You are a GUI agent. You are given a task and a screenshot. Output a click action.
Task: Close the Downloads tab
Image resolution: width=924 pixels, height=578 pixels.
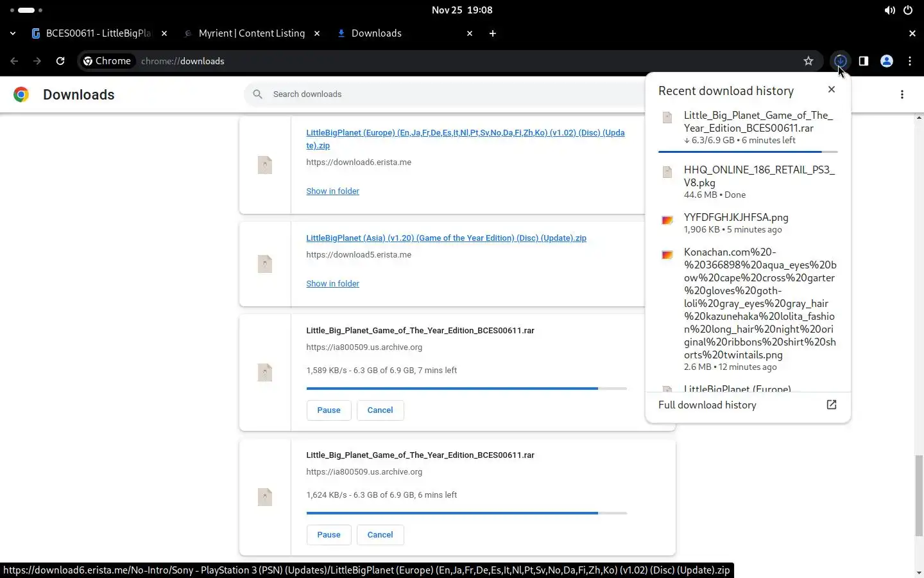(470, 33)
